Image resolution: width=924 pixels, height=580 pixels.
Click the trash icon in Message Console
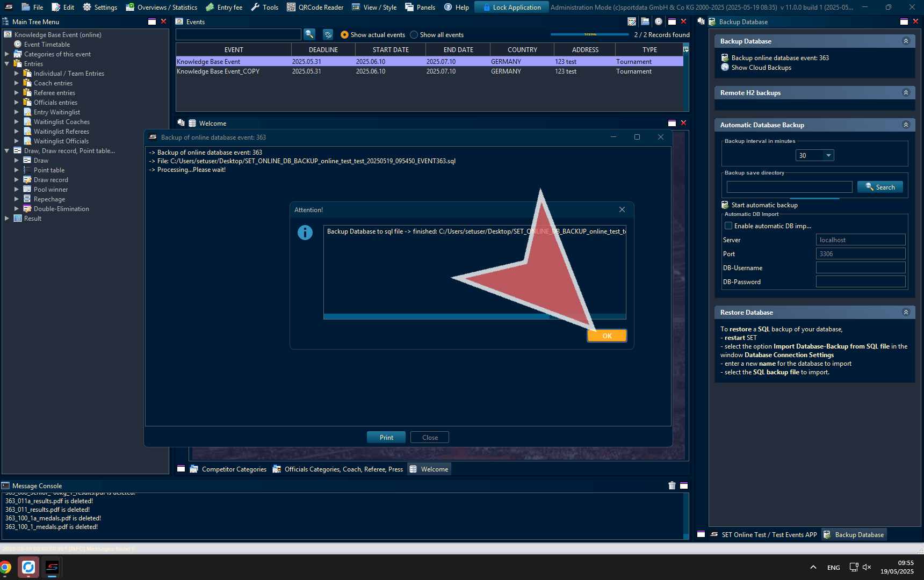672,485
